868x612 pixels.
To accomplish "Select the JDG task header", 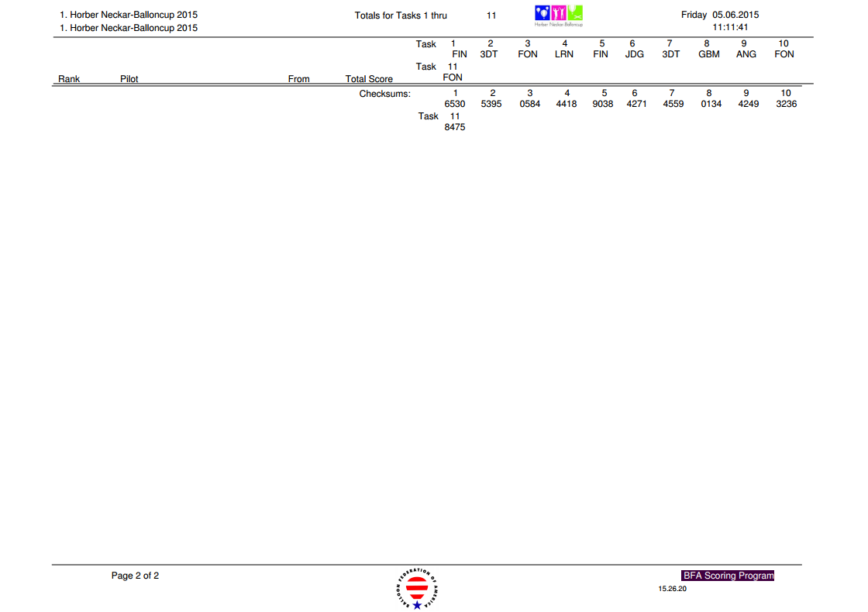I will 634,54.
